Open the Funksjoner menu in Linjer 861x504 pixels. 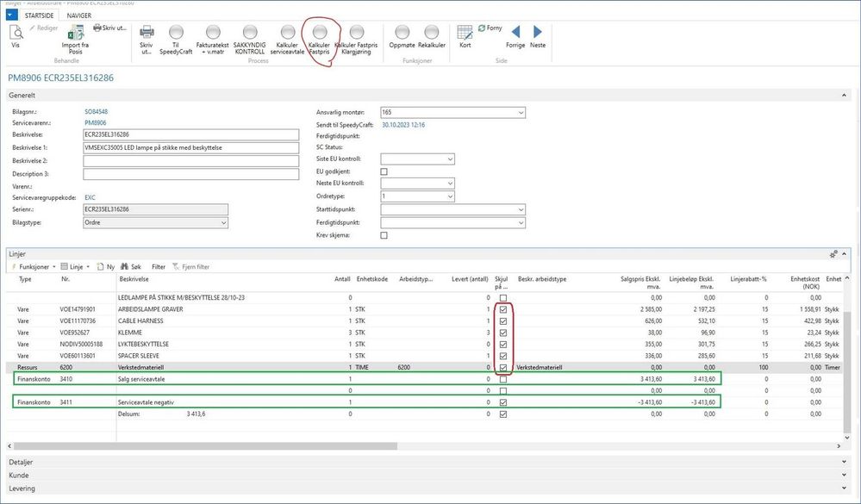click(x=35, y=267)
